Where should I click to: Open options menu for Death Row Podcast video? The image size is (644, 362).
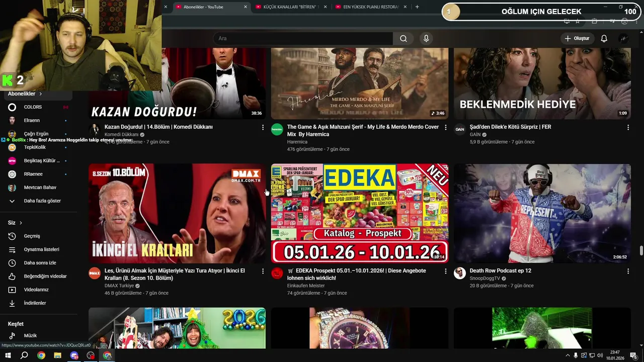[x=628, y=271]
